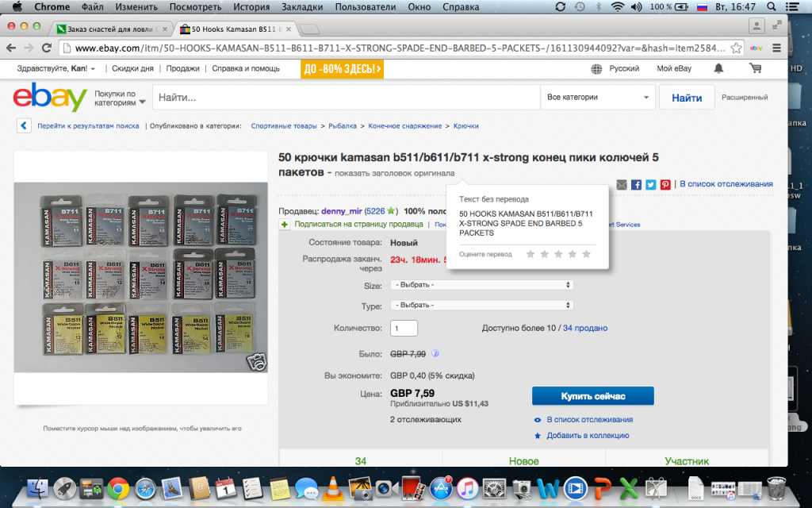Image resolution: width=812 pixels, height=508 pixels.
Task: Open the 'Закладки' menu
Action: point(302,6)
